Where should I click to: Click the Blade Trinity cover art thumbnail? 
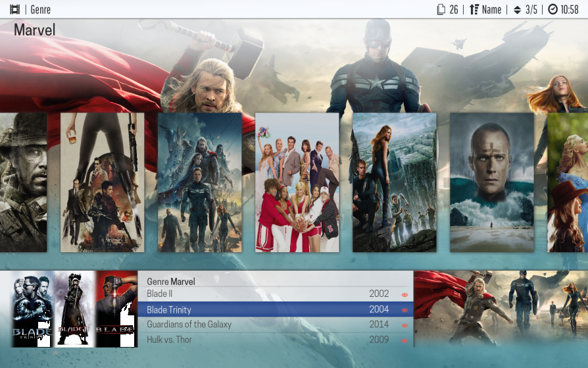(33, 309)
